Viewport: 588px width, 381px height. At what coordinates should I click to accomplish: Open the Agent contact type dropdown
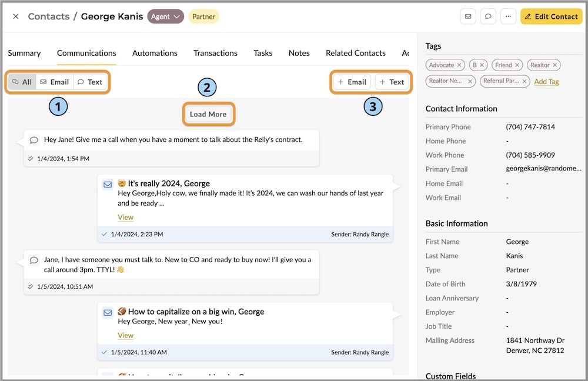[x=165, y=16]
